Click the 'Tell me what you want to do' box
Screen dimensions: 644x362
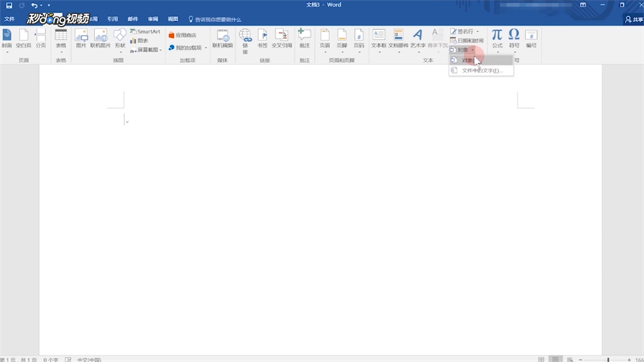pos(215,19)
